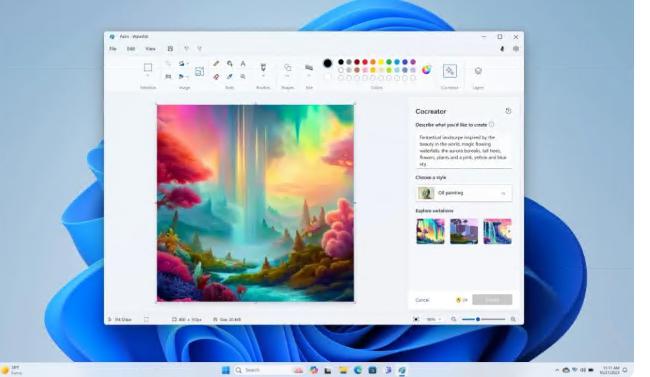Image resolution: width=650 pixels, height=377 pixels.
Task: Open the File menu
Action: click(112, 49)
